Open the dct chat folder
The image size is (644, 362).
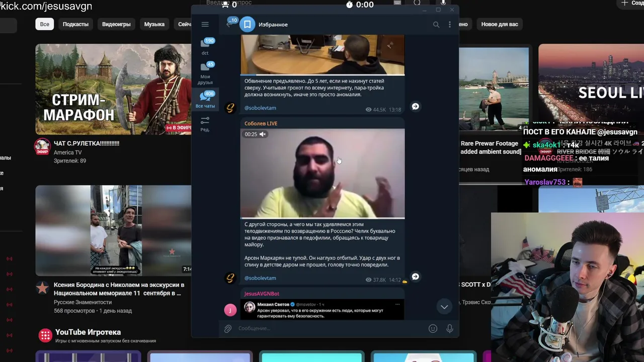click(x=205, y=46)
